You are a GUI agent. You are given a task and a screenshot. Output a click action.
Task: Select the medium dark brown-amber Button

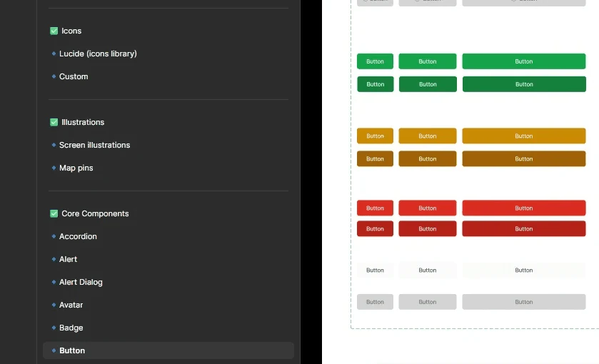pyautogui.click(x=428, y=159)
